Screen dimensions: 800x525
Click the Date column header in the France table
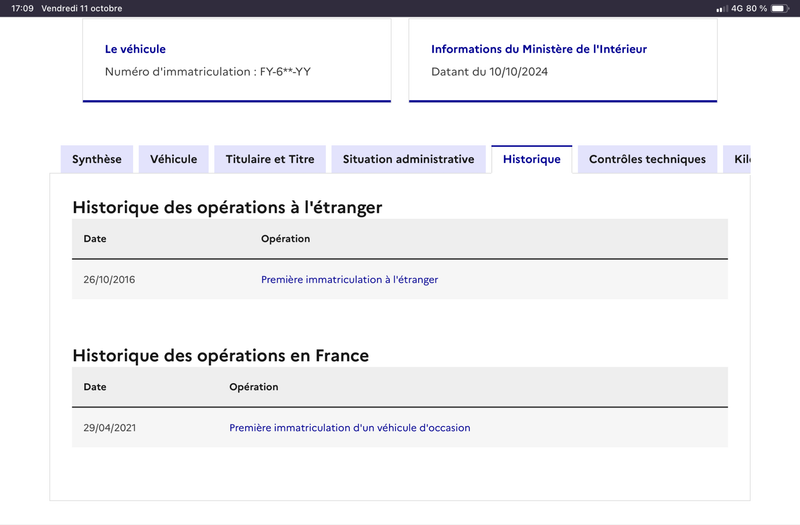(x=95, y=387)
